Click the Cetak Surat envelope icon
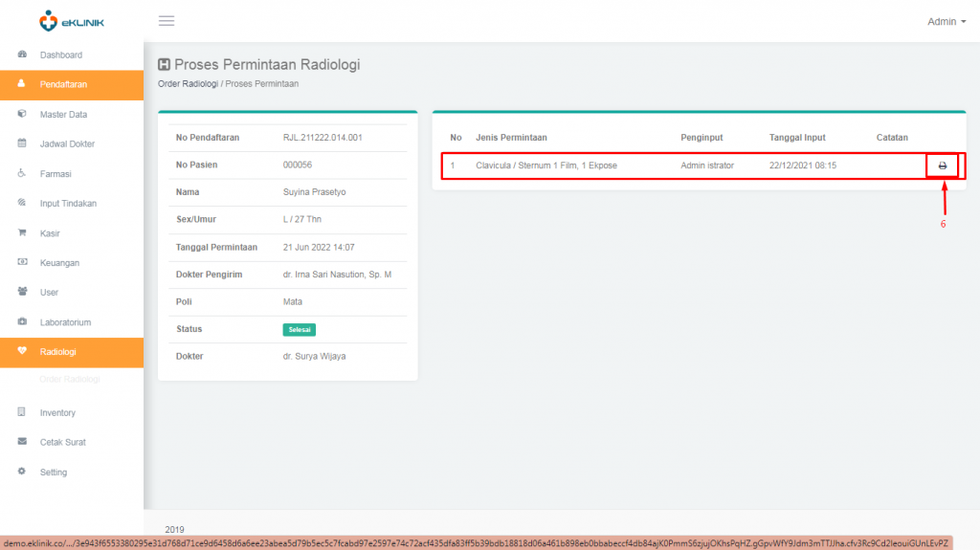The height and width of the screenshot is (550, 980). (x=22, y=442)
